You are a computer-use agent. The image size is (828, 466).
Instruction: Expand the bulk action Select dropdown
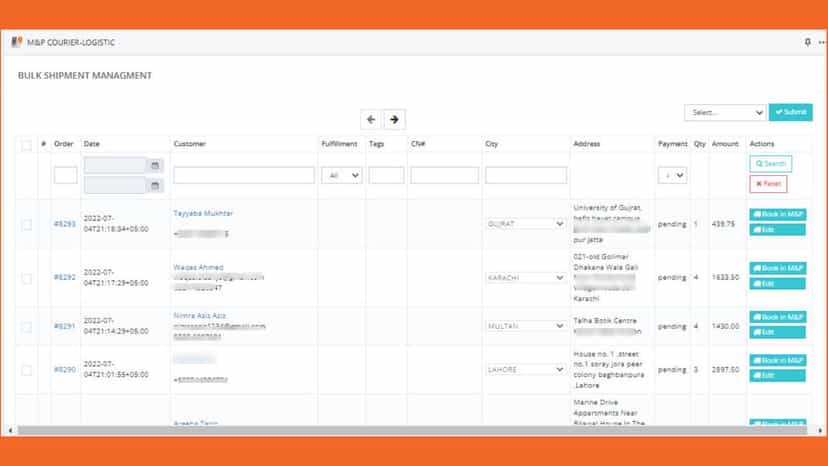[725, 113]
